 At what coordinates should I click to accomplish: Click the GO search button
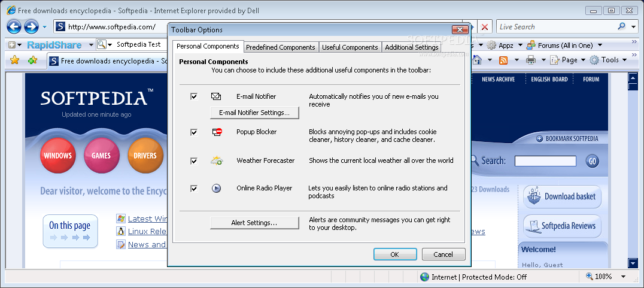coord(593,161)
